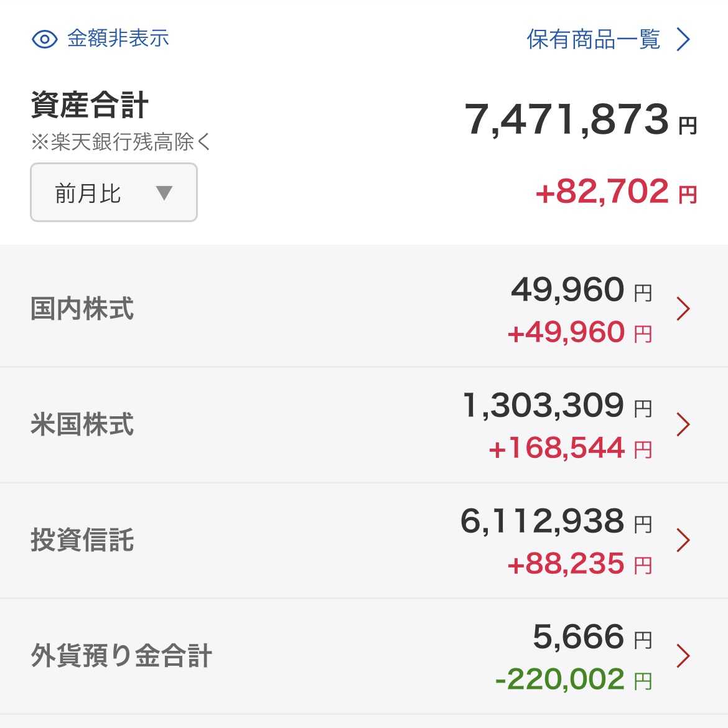Click the triangle arrow in 前月比 selector

pyautogui.click(x=164, y=192)
